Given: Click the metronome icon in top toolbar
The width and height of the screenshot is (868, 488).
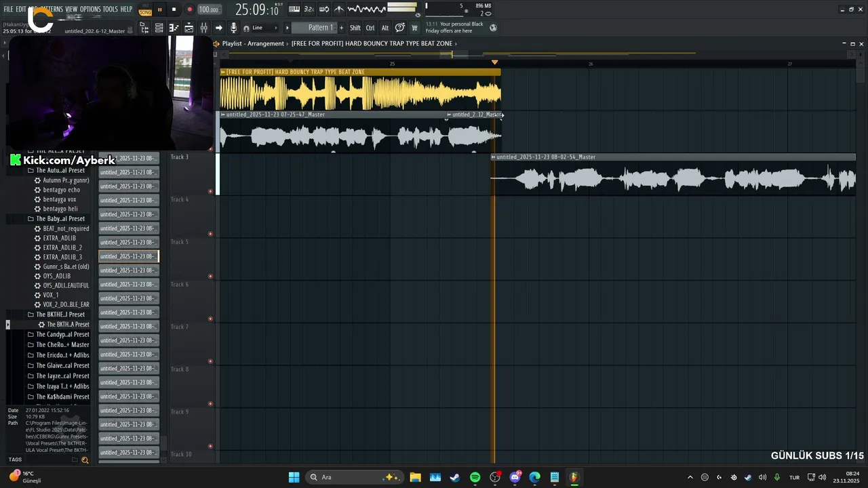Looking at the screenshot, I should pyautogui.click(x=339, y=9).
